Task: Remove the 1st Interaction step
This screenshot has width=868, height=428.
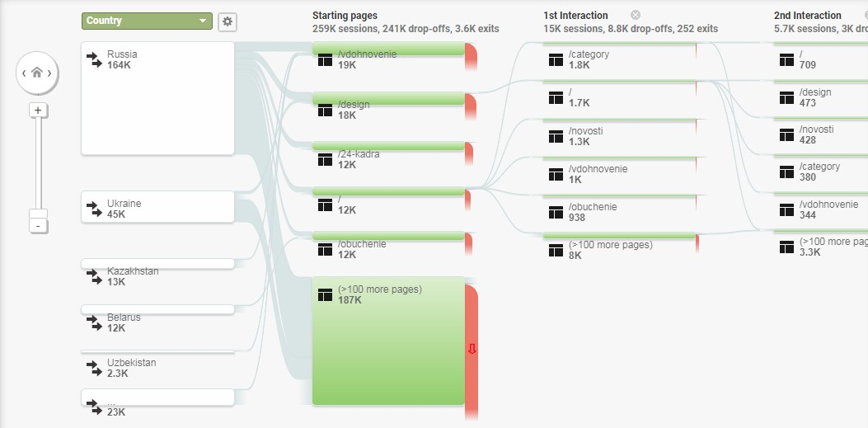Action: click(x=636, y=15)
